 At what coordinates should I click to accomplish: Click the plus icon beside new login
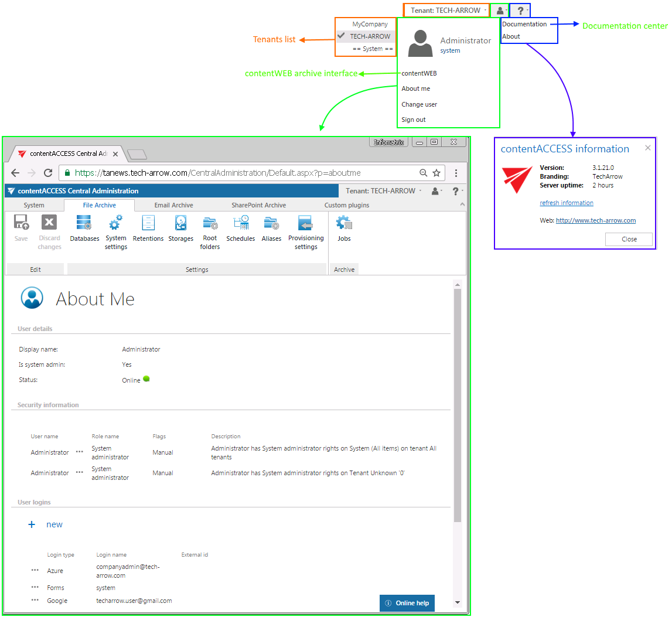point(32,524)
